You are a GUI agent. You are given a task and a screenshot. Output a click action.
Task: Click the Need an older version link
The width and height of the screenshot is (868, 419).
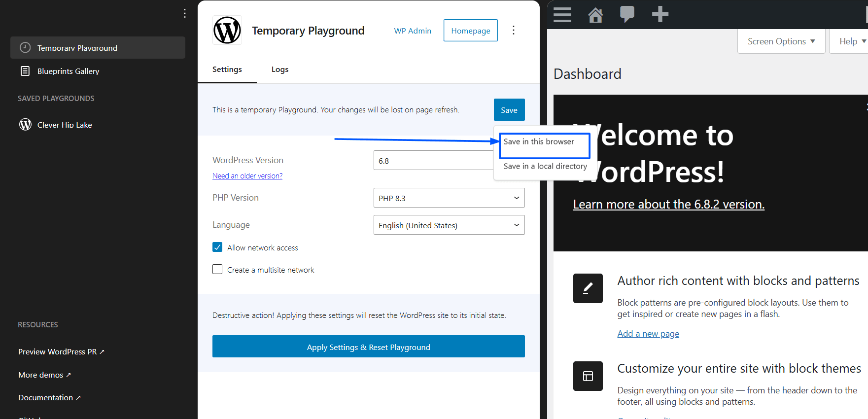247,176
